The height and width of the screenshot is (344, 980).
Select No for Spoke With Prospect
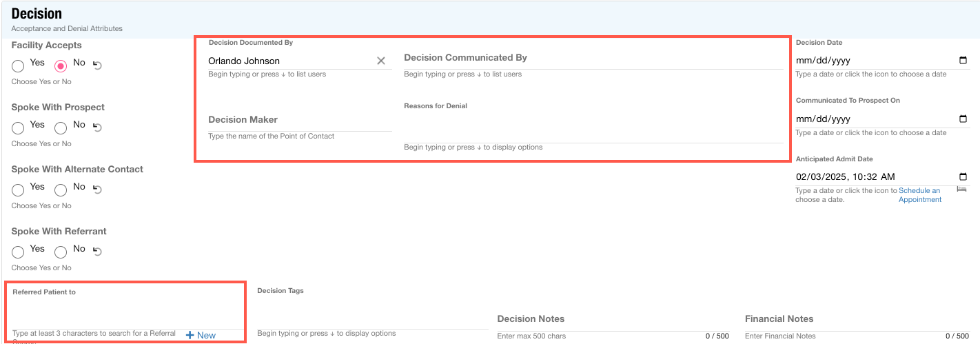tap(61, 128)
